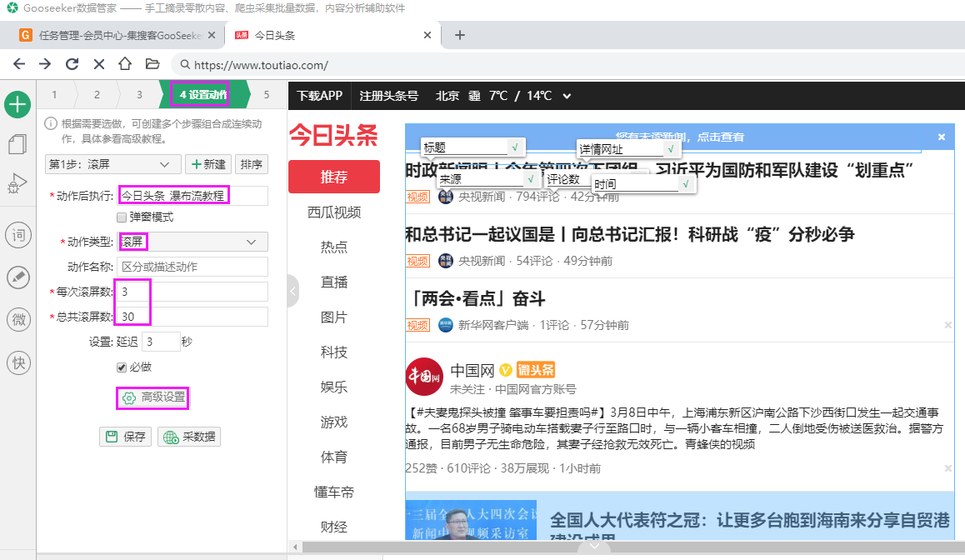Click the 今日头条 red logo
965x560 pixels.
333,135
